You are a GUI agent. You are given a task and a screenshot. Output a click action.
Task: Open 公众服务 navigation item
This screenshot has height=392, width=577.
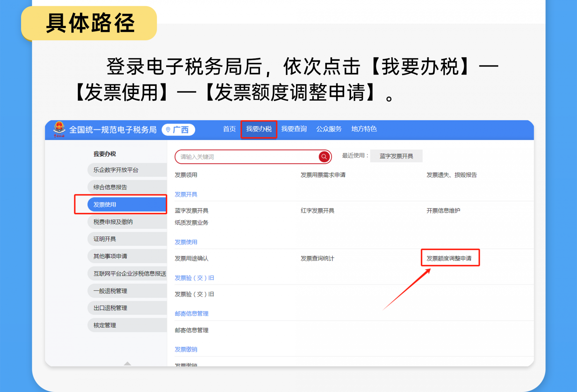[x=329, y=129]
